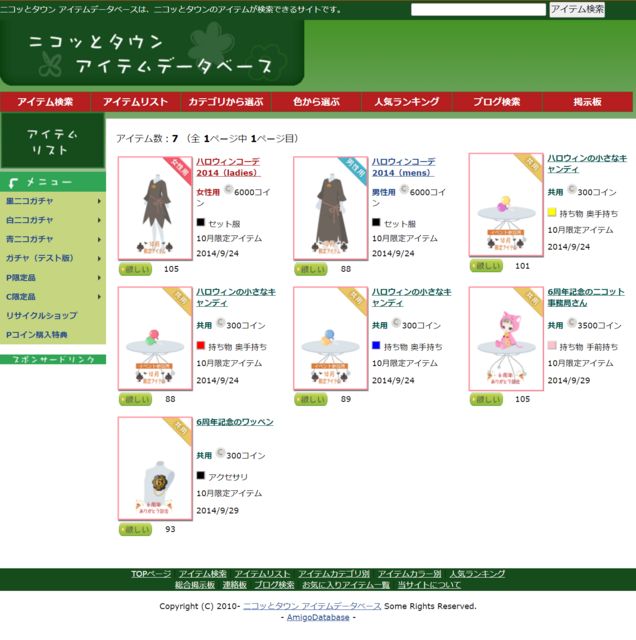Image resolution: width=636 pixels, height=640 pixels.
Task: Click coin icon beside 3500コイン price
Action: pyautogui.click(x=572, y=323)
